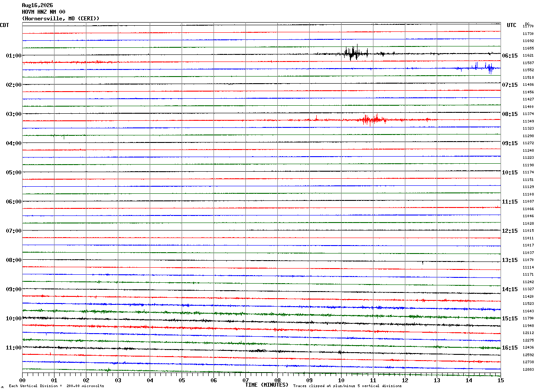Click the "05" minute tick label
Screen dimensions: 536x392
coord(182,380)
